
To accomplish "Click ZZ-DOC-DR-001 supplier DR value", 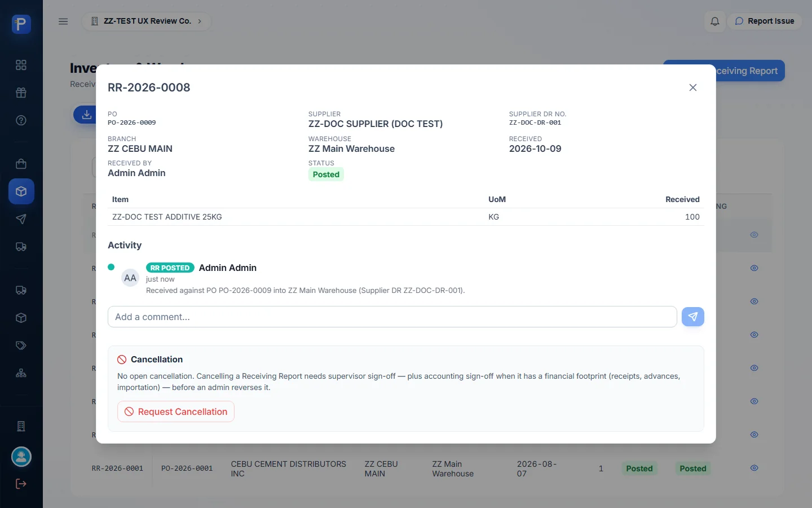I will tap(535, 122).
